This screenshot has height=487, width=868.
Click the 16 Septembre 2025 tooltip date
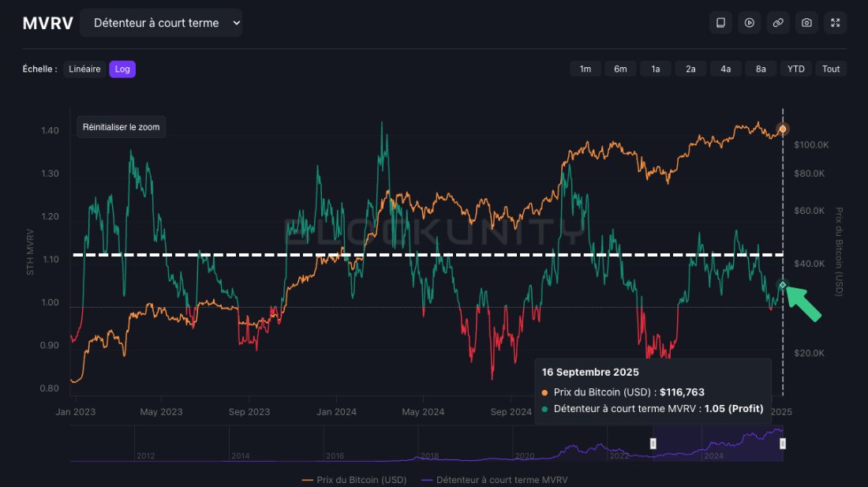coord(590,372)
